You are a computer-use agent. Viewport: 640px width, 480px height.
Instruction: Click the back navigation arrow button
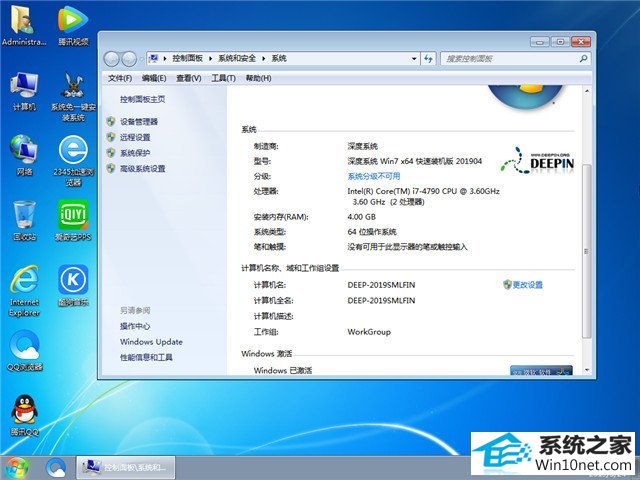tap(113, 59)
